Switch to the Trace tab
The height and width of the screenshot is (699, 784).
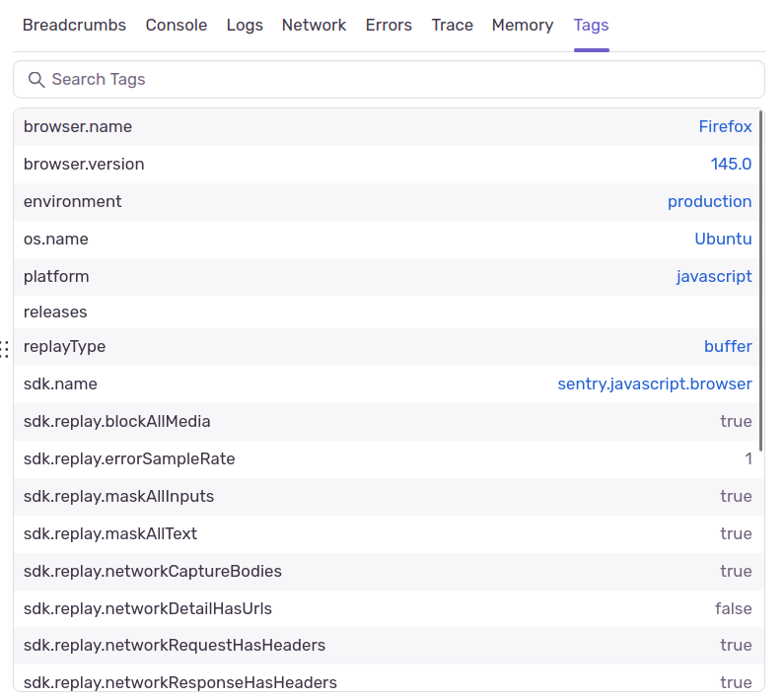(x=453, y=26)
